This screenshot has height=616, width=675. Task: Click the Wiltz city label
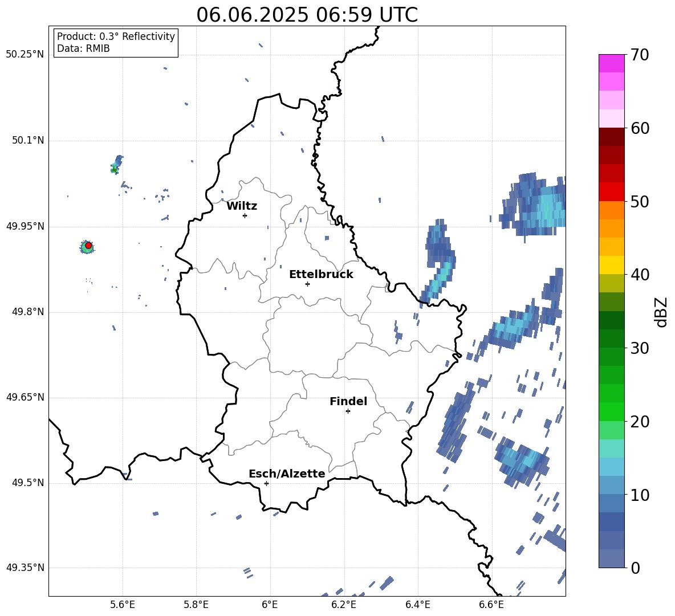pyautogui.click(x=242, y=206)
